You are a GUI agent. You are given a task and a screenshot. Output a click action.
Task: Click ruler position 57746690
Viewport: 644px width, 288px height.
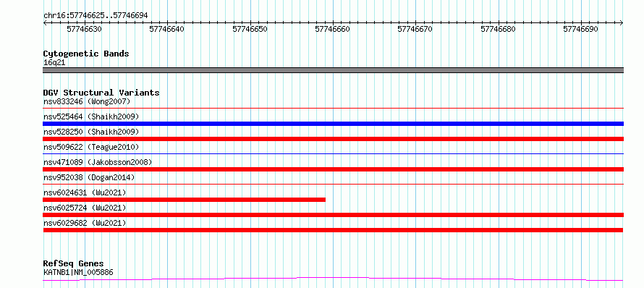coord(581,29)
